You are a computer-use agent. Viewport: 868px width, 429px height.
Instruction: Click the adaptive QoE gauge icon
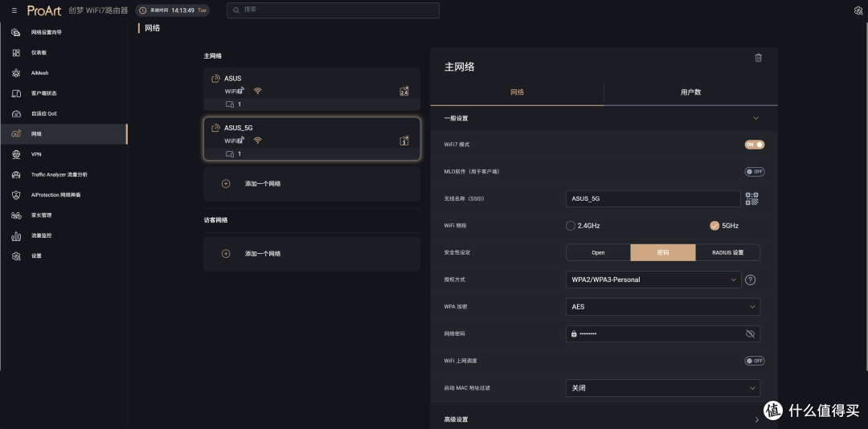[x=16, y=113]
